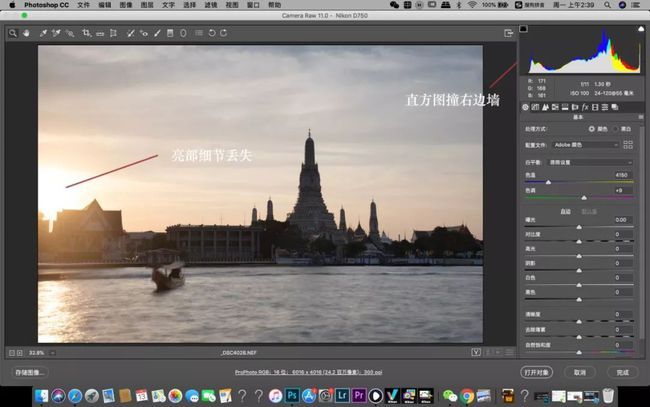This screenshot has height=407, width=650.
Task: Open the zoom level dropdown showing 32.8%
Action: coord(40,352)
